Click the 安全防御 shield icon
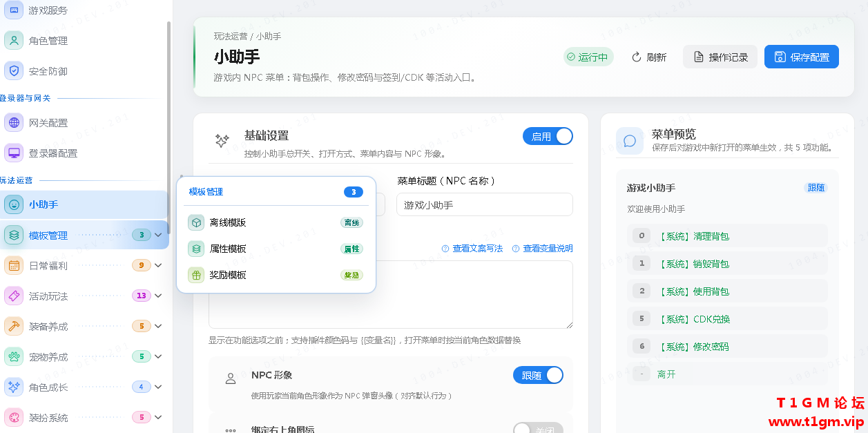This screenshot has width=868, height=433. point(14,71)
